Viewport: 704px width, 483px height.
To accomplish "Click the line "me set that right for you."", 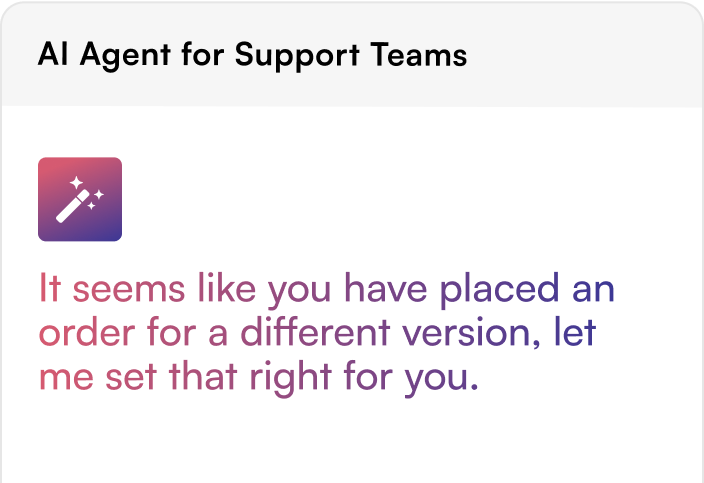I will tap(259, 378).
